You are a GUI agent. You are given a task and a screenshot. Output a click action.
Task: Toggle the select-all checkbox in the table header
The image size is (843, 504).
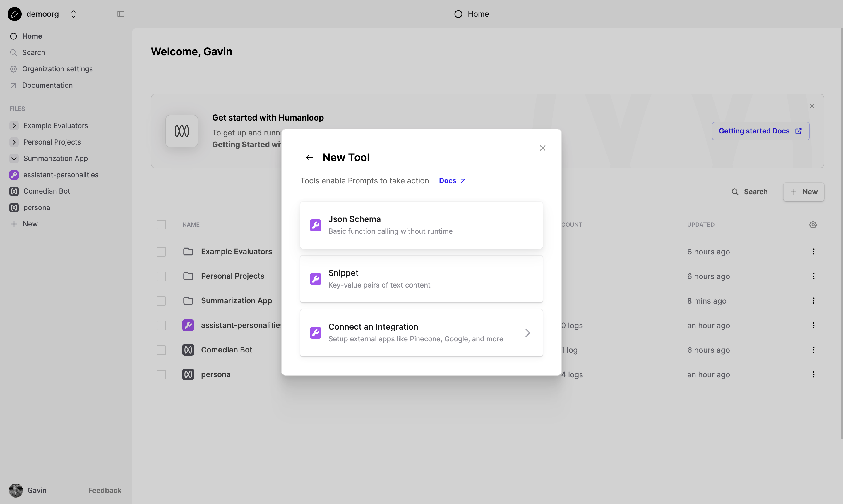(x=161, y=224)
